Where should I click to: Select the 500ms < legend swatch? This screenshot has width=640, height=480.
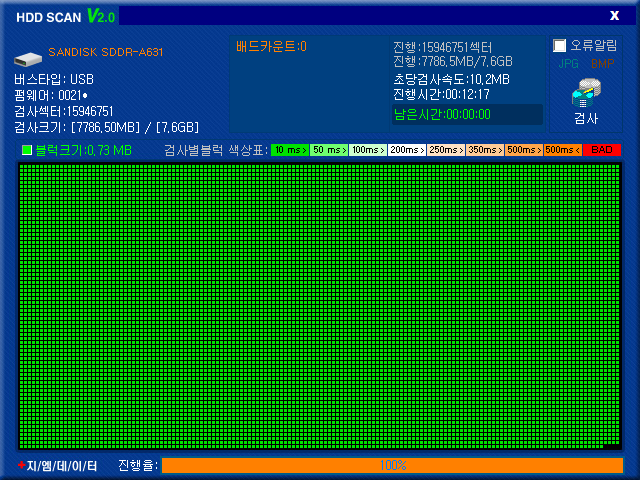pos(563,150)
